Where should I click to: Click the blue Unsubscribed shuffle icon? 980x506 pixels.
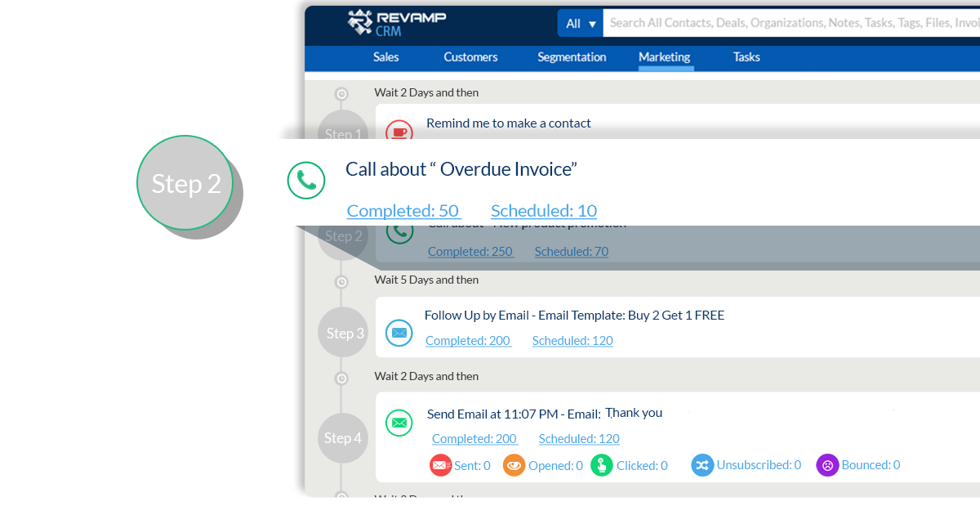click(x=702, y=465)
